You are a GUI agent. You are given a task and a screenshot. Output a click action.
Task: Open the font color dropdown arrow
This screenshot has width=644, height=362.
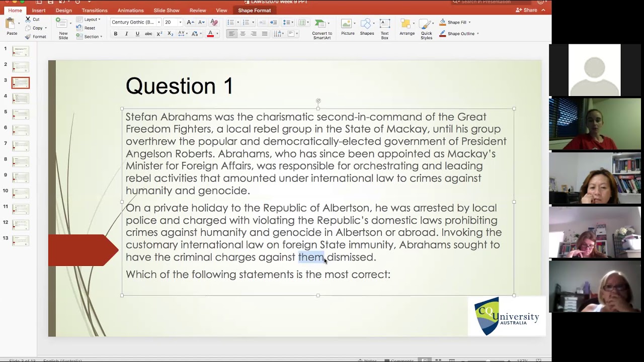[217, 34]
